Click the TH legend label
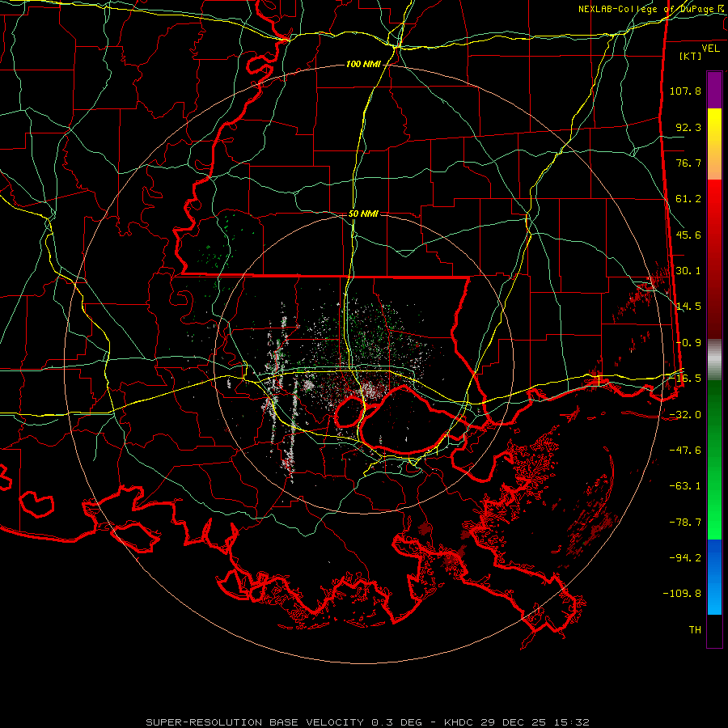The width and height of the screenshot is (728, 728). 695,630
